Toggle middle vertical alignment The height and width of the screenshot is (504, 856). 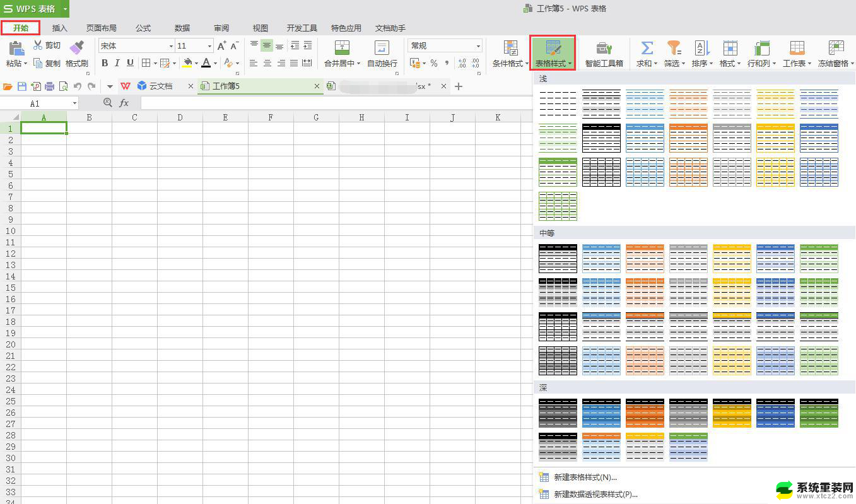point(267,45)
